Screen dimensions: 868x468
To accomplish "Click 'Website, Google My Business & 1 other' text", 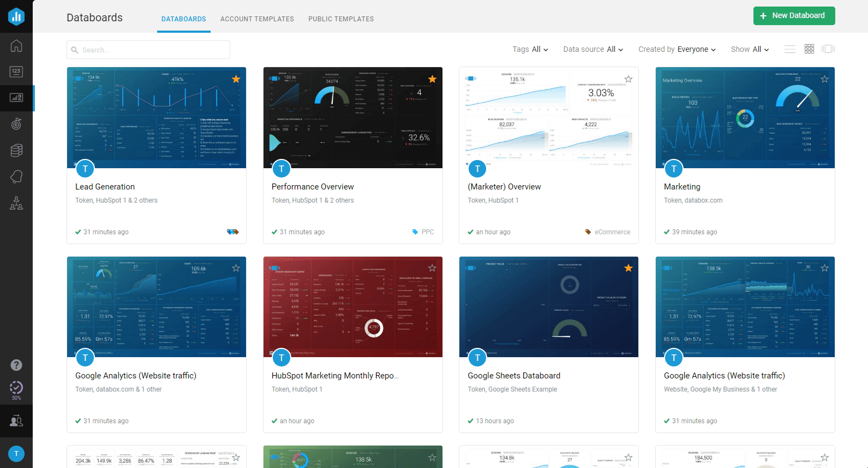I will click(x=720, y=389).
